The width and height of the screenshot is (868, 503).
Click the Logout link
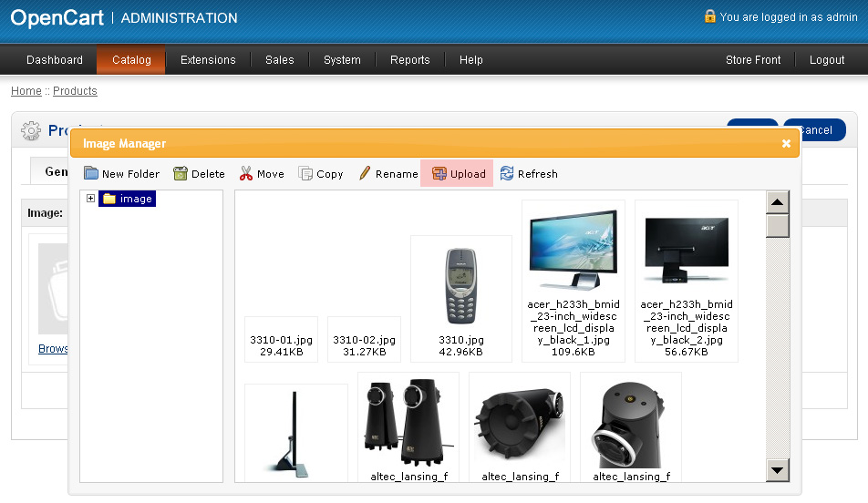[826, 60]
